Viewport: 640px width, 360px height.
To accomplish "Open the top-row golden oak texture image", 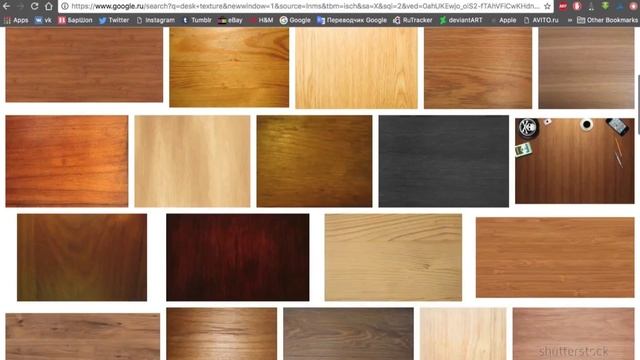I will (229, 67).
